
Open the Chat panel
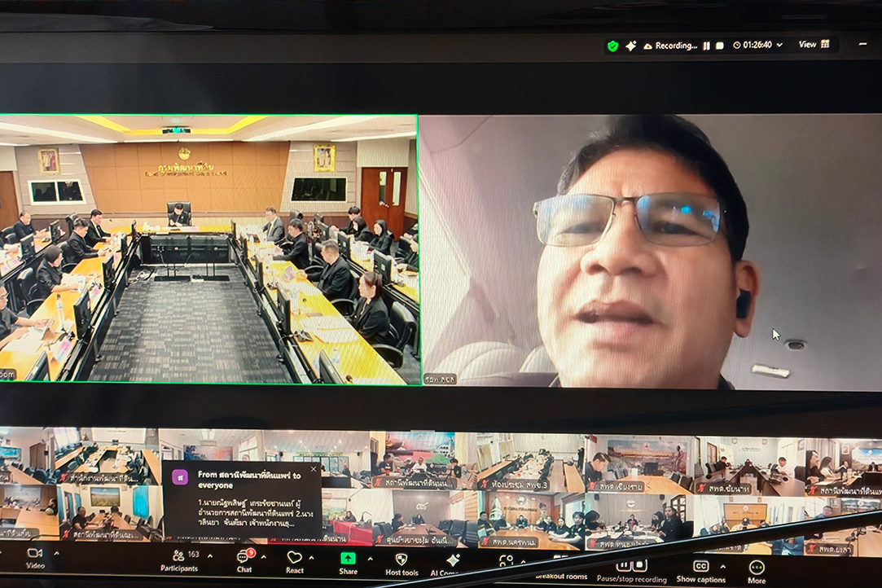click(x=244, y=561)
